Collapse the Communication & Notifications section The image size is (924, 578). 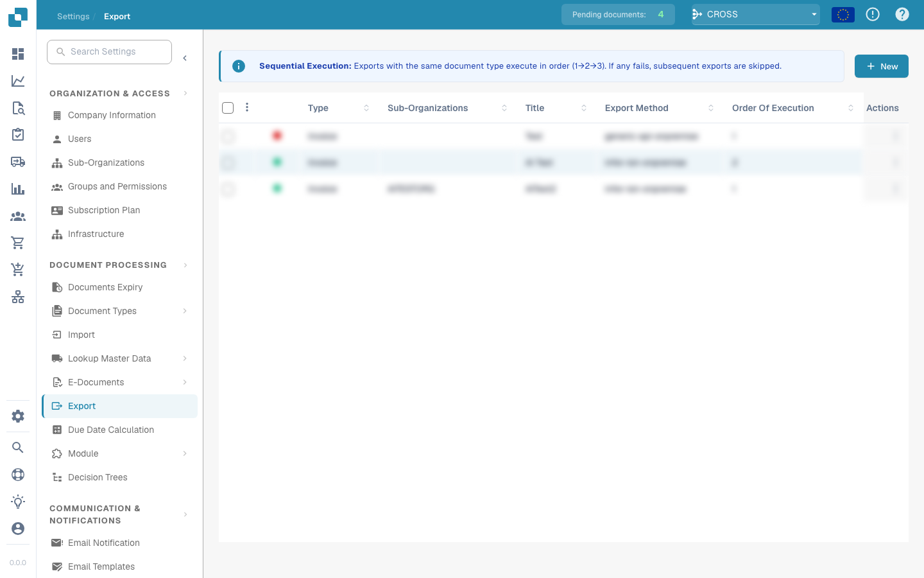click(x=185, y=514)
